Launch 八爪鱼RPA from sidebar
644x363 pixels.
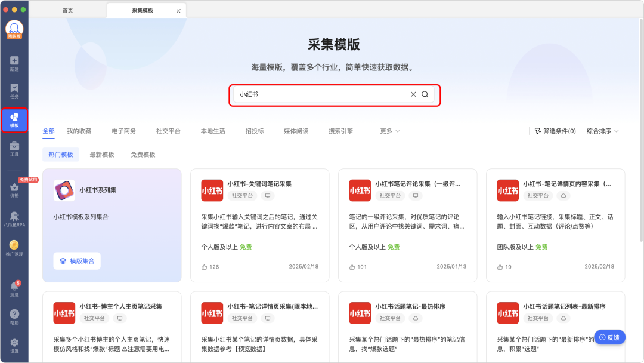click(14, 219)
